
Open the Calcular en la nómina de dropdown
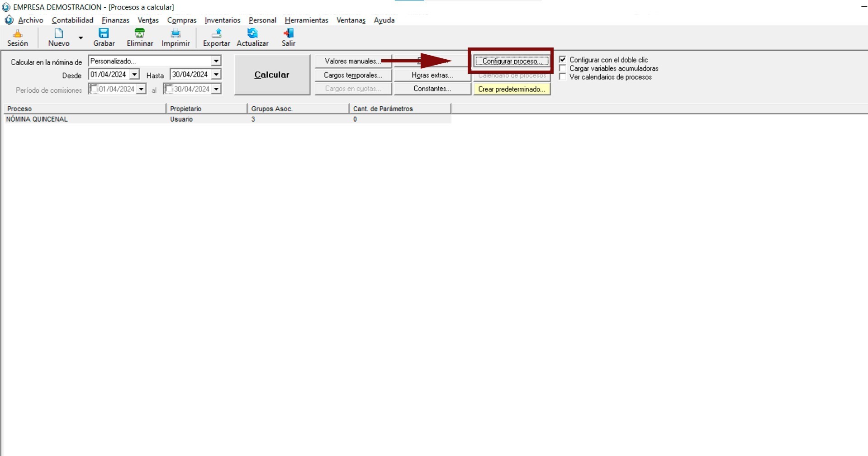(216, 61)
